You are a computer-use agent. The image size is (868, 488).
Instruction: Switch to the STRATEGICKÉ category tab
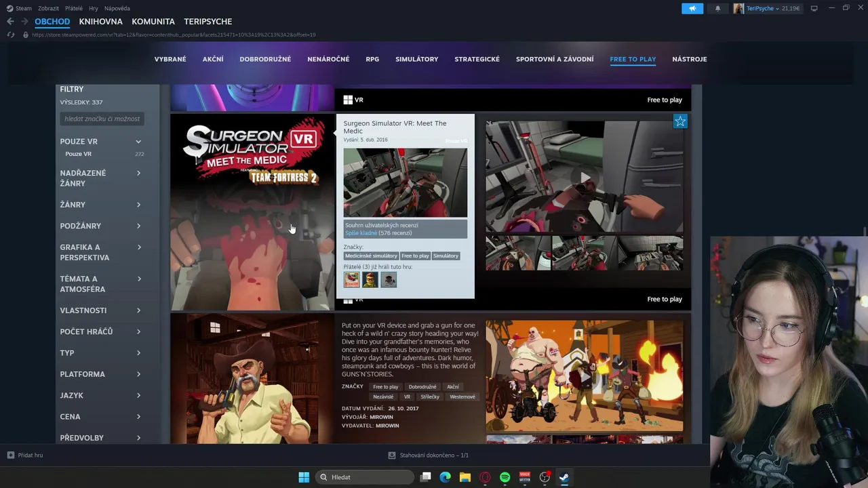[477, 59]
